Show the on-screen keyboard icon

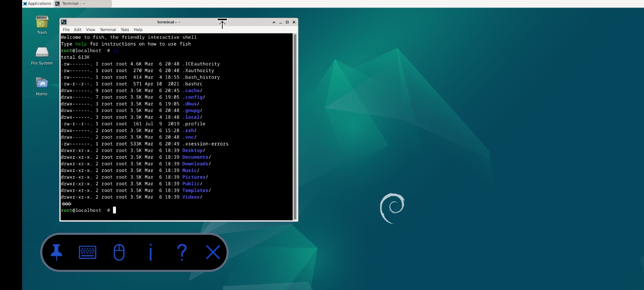[87, 253]
